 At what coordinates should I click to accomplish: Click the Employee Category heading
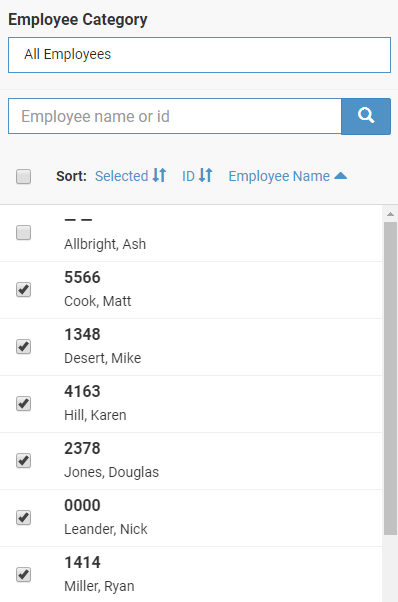click(78, 20)
